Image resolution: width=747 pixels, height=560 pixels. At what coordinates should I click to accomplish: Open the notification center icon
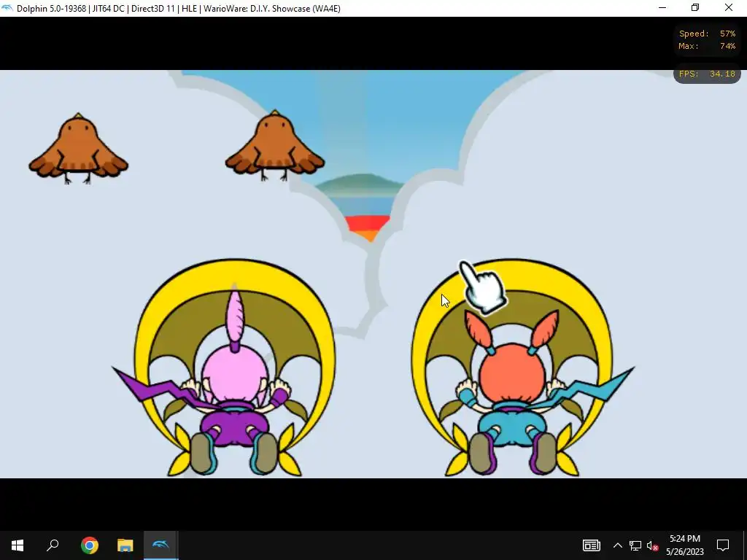tap(723, 545)
